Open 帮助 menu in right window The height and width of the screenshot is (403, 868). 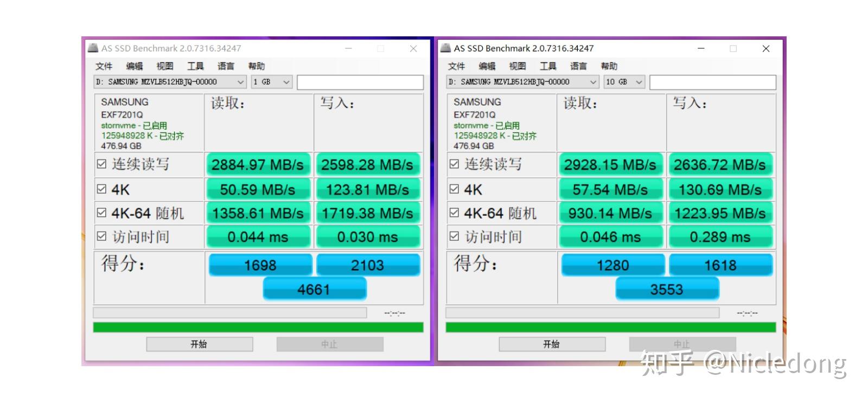(609, 66)
